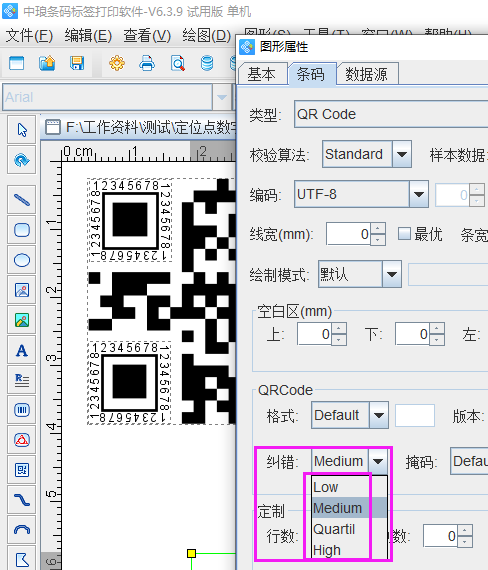Open the 查看(V) menu
This screenshot has height=570, width=488.
[x=147, y=36]
